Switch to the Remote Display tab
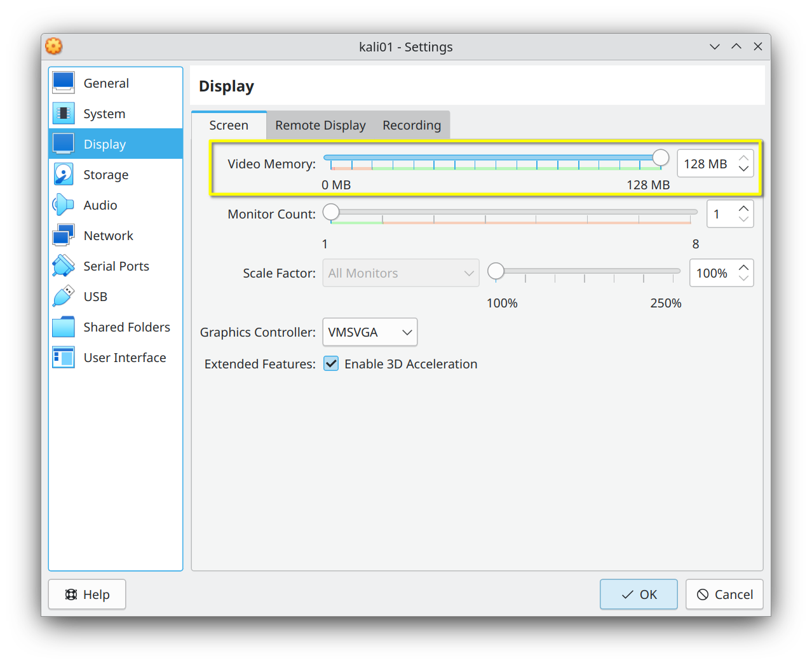This screenshot has width=812, height=665. point(320,125)
